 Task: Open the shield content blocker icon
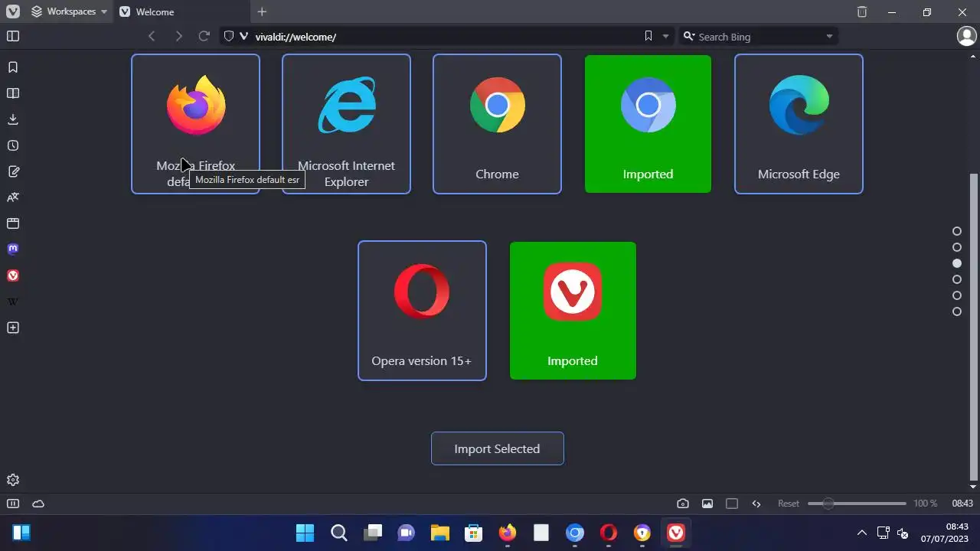pyautogui.click(x=228, y=36)
